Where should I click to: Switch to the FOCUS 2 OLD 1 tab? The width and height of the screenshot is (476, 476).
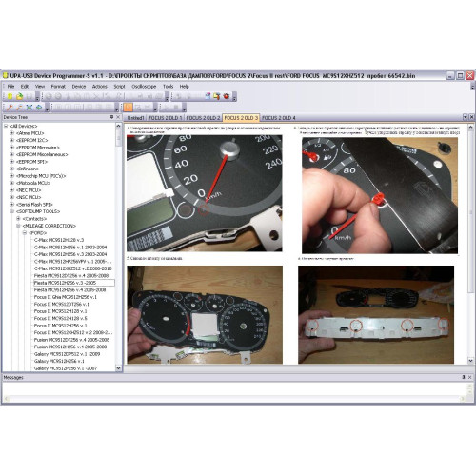point(165,118)
